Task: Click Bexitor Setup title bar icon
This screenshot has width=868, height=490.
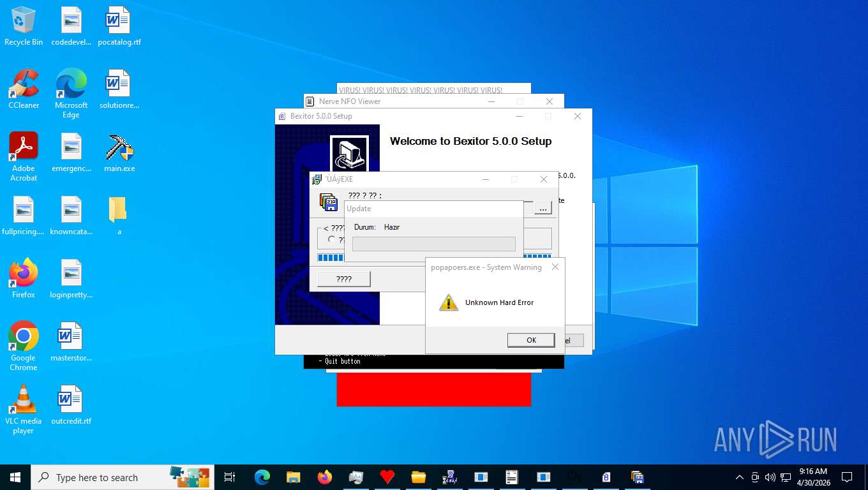Action: (x=282, y=116)
